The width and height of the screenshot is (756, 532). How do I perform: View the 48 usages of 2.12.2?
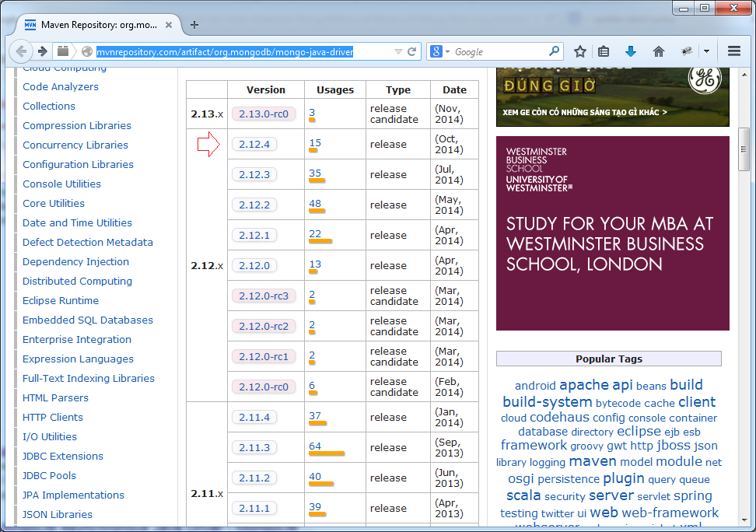point(315,204)
